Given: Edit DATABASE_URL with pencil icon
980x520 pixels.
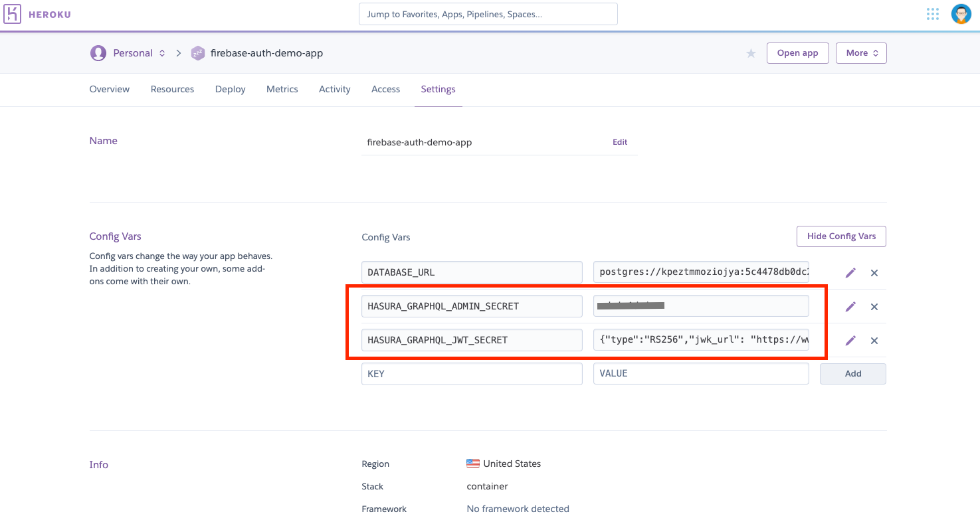Looking at the screenshot, I should point(850,273).
